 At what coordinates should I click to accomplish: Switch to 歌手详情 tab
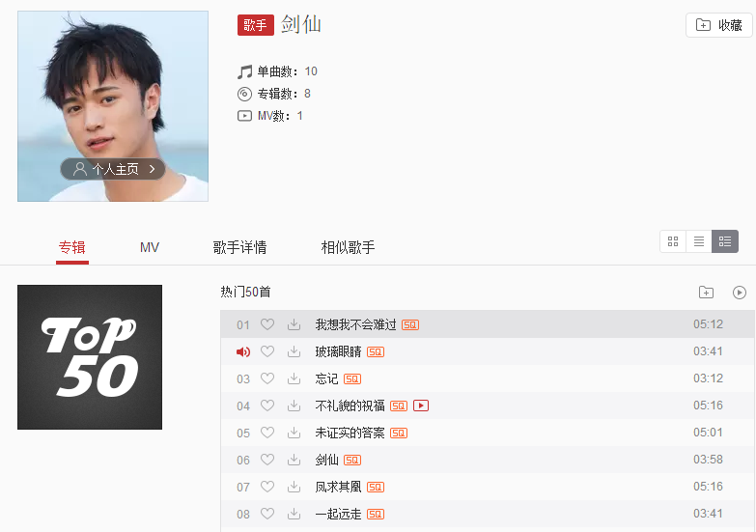click(x=239, y=247)
